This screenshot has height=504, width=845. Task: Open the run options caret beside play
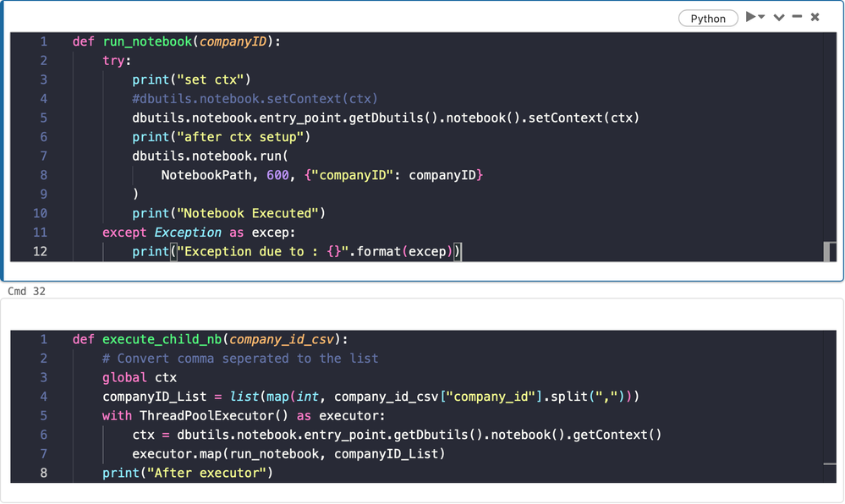point(761,18)
